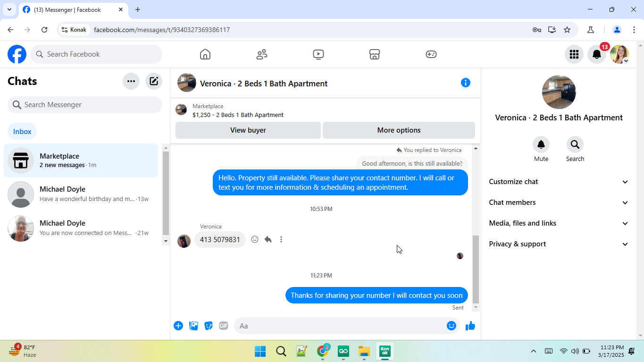Click Veronica's avatar beside her message
644x362 pixels.
(184, 241)
